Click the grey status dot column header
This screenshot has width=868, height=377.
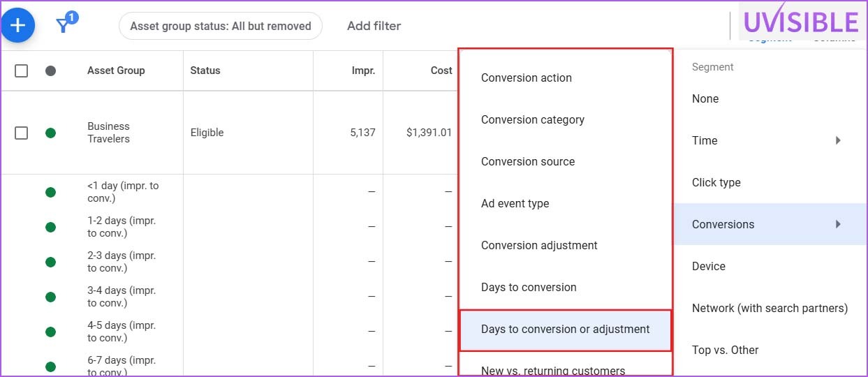pyautogui.click(x=50, y=71)
